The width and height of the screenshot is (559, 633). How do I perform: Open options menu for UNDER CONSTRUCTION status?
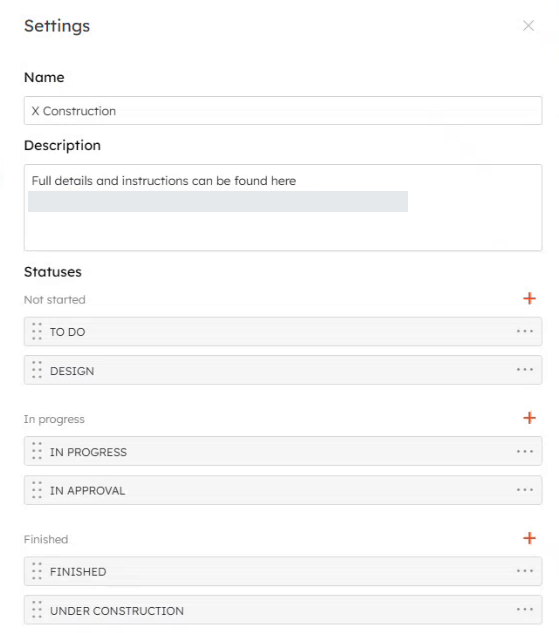[x=525, y=610]
